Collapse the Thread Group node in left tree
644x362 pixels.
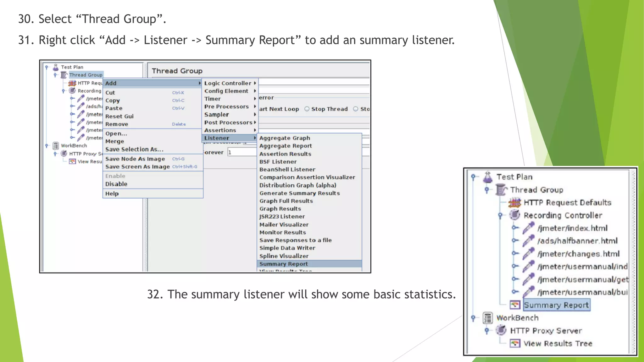point(55,75)
